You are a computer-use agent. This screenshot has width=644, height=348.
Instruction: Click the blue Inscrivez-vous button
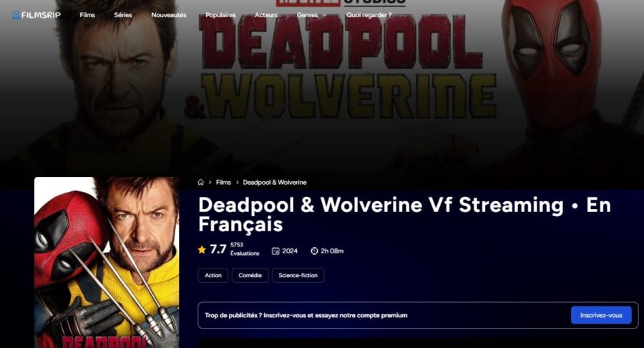(601, 315)
